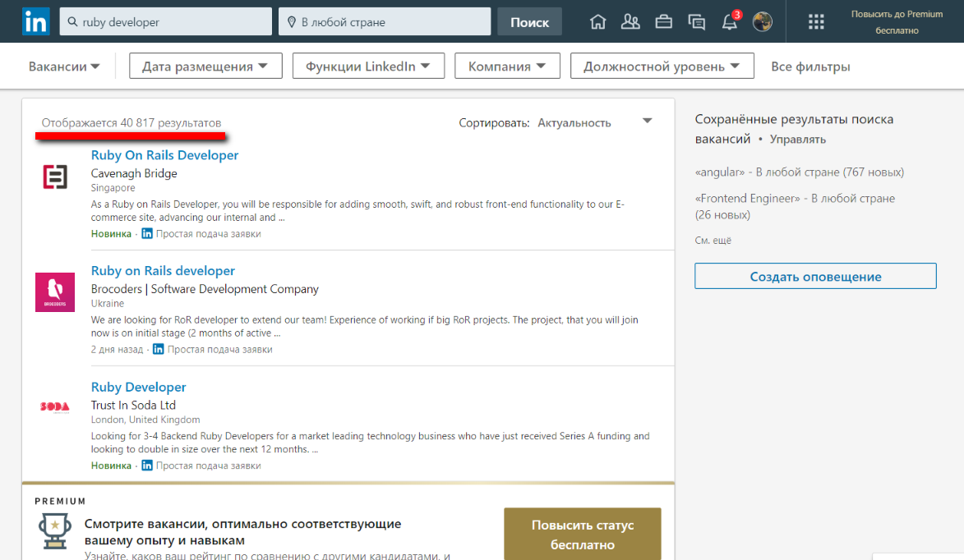Click the Trust In Soda Ltd name
Viewport: 964px width, 560px height.
pos(133,406)
